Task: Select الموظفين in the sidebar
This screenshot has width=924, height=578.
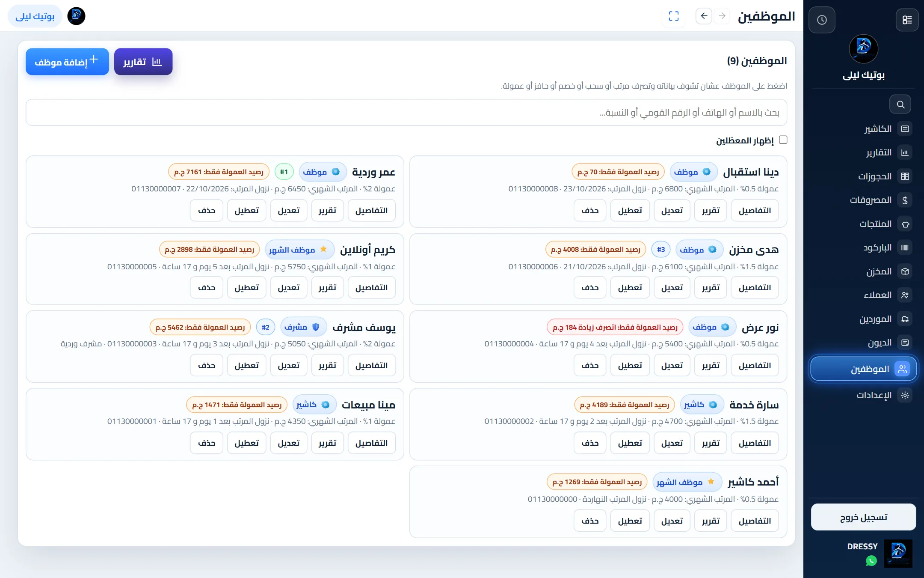Action: click(863, 369)
